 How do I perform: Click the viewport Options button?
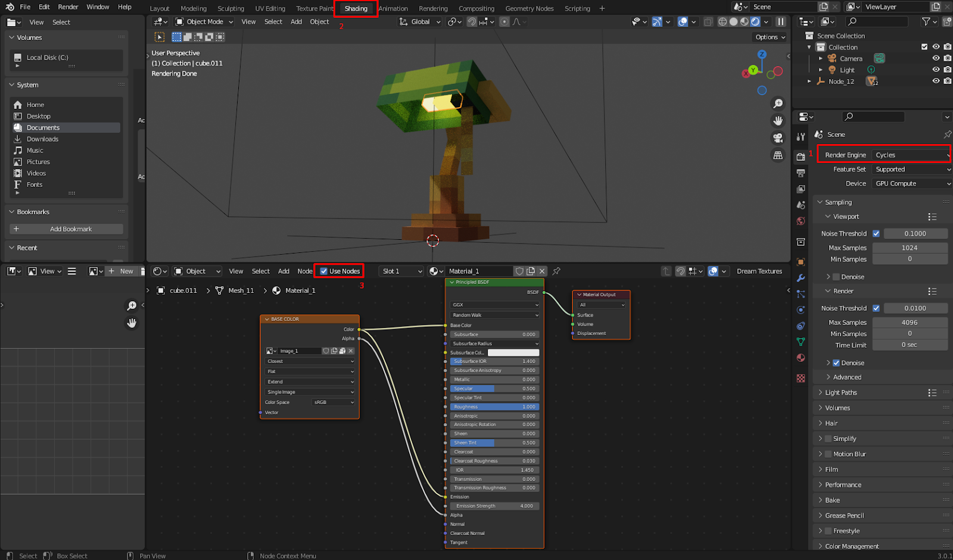click(x=770, y=37)
